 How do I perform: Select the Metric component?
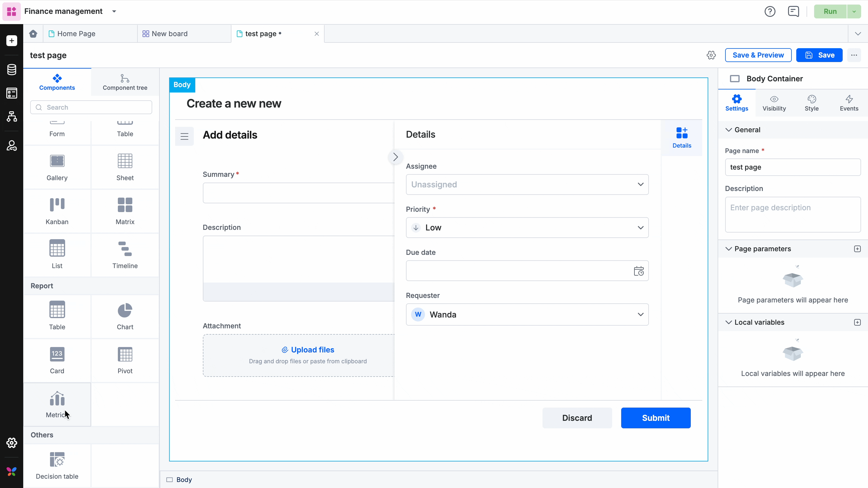57,404
